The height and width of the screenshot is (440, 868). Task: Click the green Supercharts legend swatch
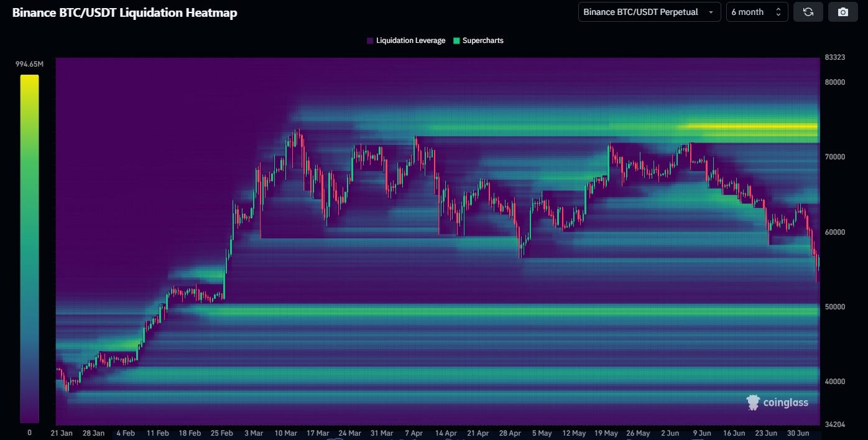click(x=457, y=40)
